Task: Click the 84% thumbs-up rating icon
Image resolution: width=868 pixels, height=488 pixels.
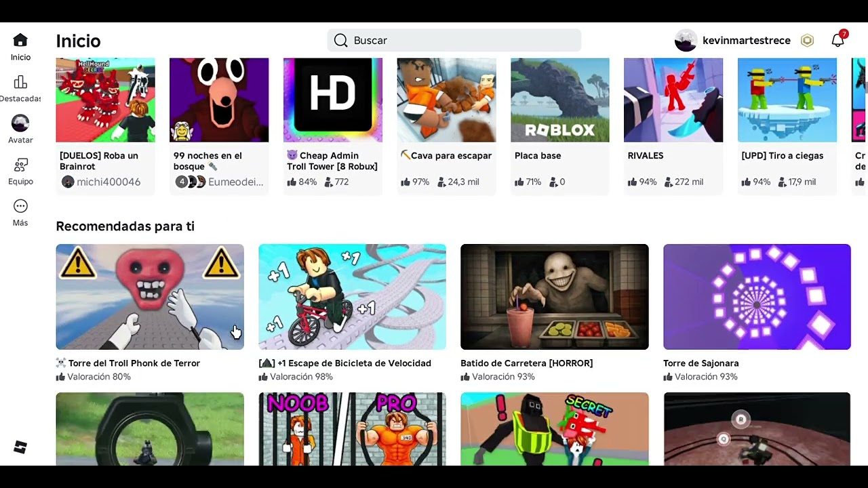Action: click(x=292, y=182)
